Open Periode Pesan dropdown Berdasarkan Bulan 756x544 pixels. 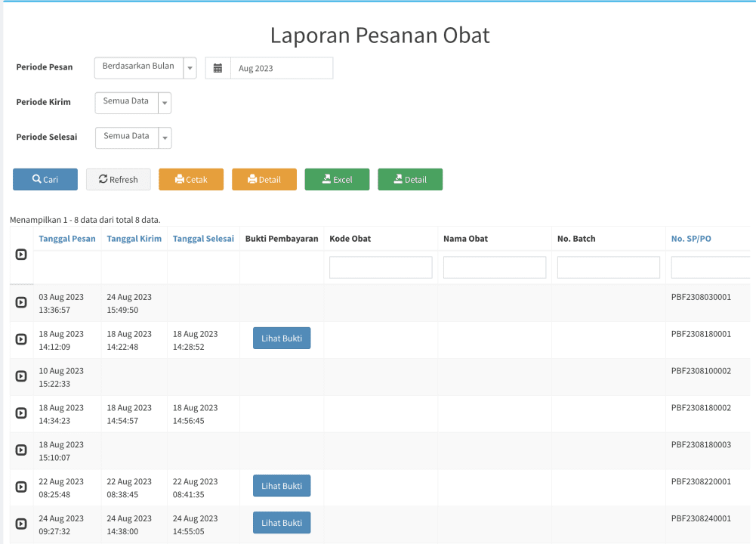(145, 67)
